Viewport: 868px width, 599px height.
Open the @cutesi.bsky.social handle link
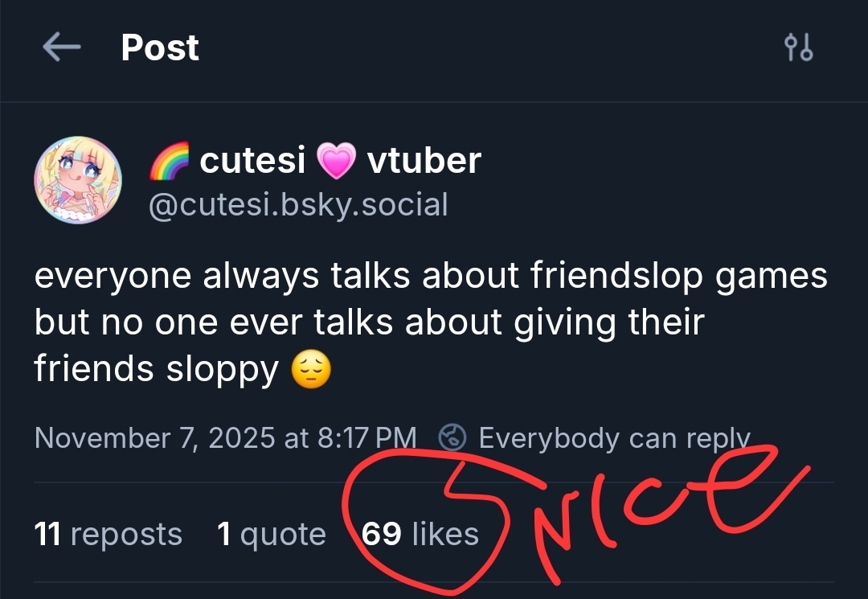pos(298,205)
